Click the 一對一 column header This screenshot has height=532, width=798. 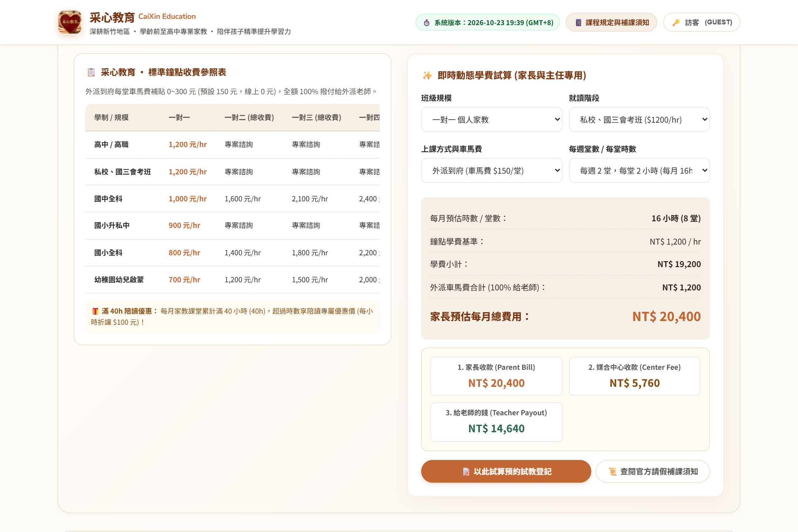click(179, 117)
